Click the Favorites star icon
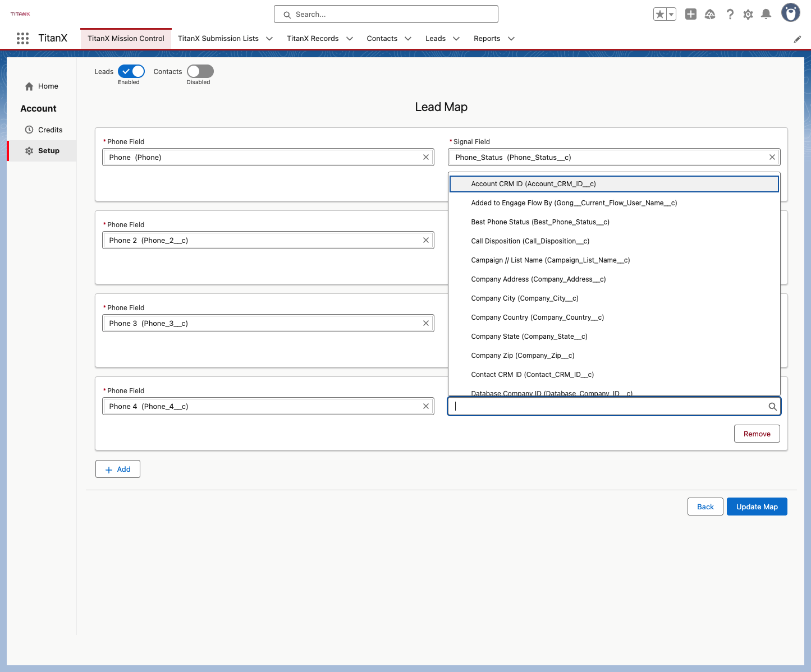Image resolution: width=811 pixels, height=672 pixels. coord(660,14)
